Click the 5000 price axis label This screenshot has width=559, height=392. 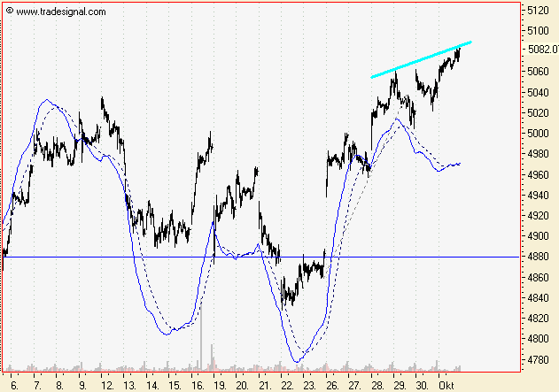539,134
